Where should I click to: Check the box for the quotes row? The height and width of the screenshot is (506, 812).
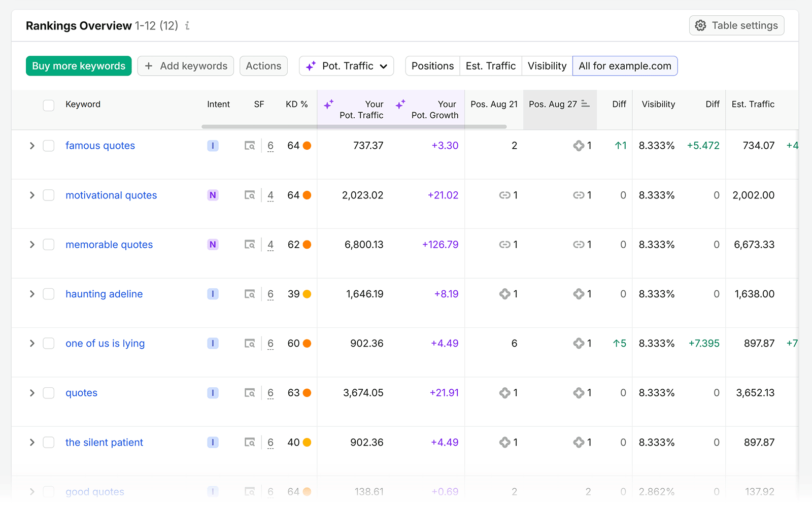pos(49,393)
